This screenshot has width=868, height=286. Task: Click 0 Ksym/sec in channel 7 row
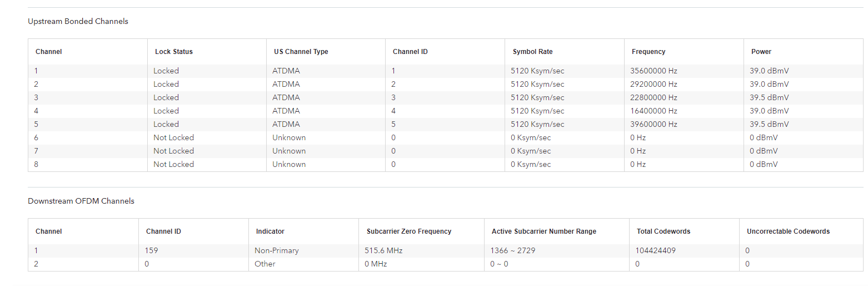click(531, 151)
